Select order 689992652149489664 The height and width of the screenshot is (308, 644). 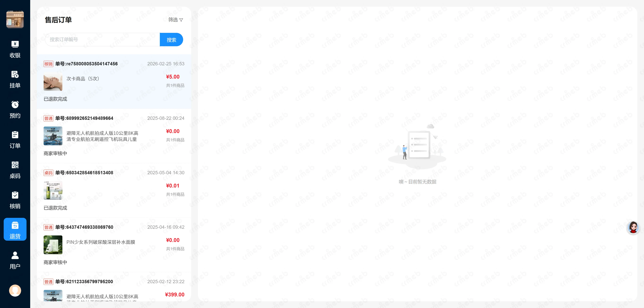coord(114,136)
